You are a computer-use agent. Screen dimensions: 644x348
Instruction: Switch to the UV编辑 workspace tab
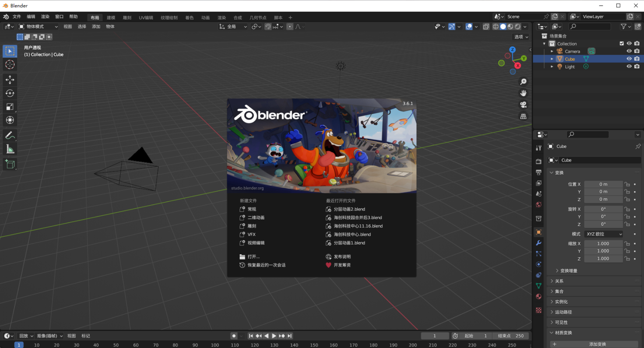click(146, 18)
